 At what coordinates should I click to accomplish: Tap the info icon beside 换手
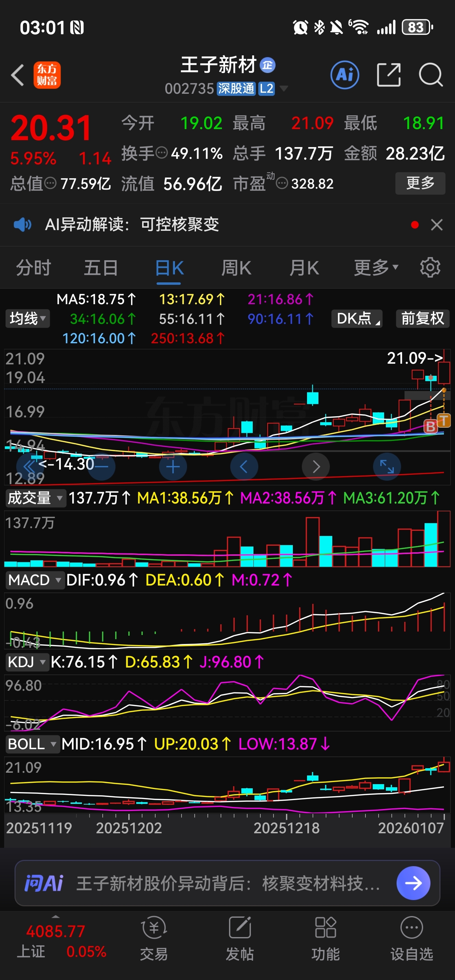pos(162,153)
